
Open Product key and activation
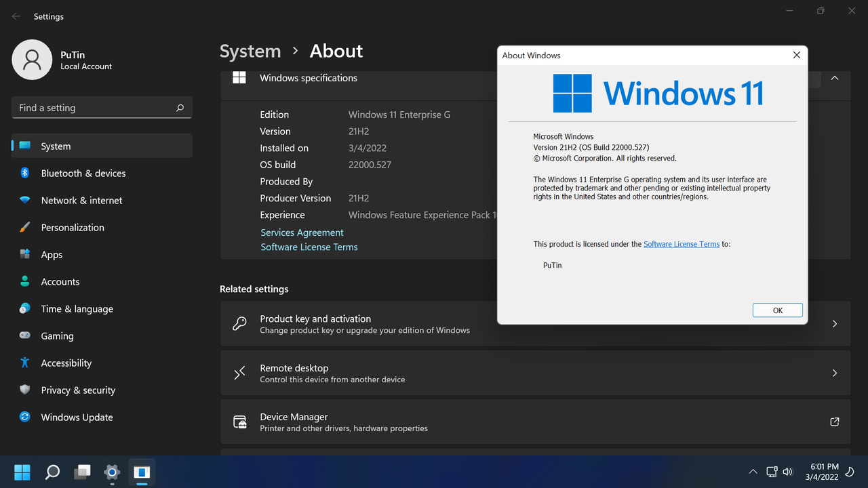536,324
